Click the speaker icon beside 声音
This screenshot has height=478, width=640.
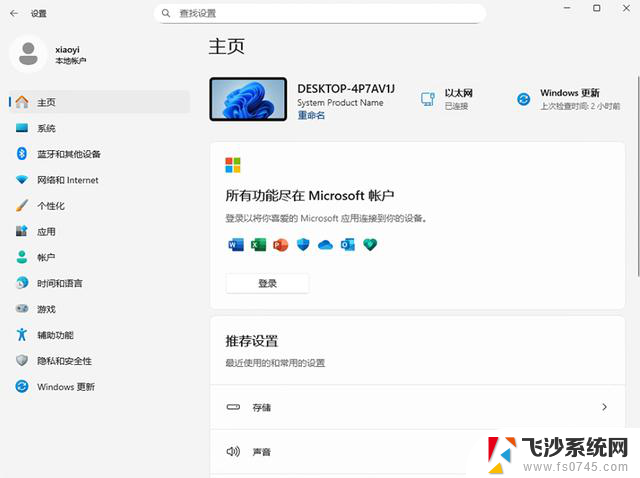tap(233, 451)
